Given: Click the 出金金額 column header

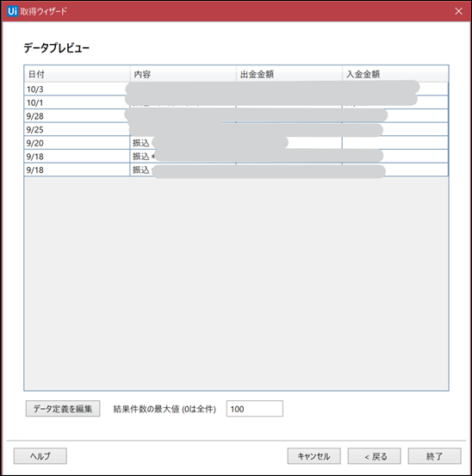Looking at the screenshot, I should 289,74.
